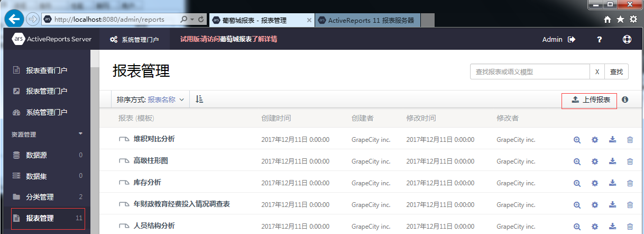Open browser home icon
Image resolution: width=644 pixels, height=234 pixels.
[608, 19]
